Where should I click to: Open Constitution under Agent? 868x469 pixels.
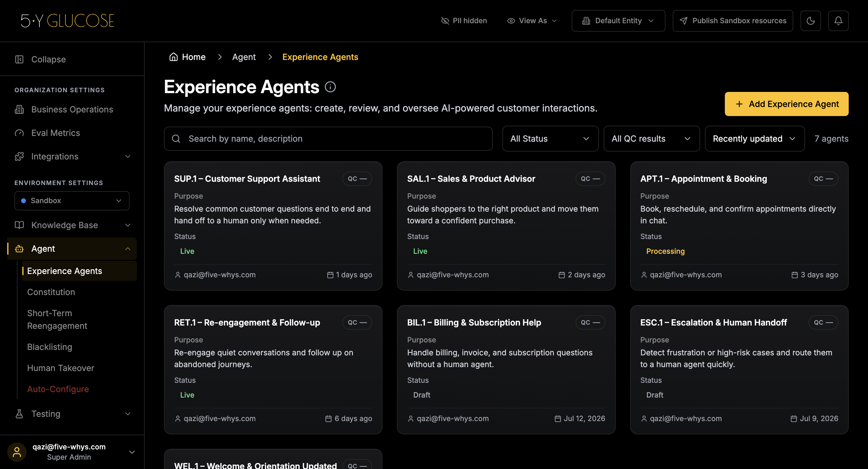[51, 292]
